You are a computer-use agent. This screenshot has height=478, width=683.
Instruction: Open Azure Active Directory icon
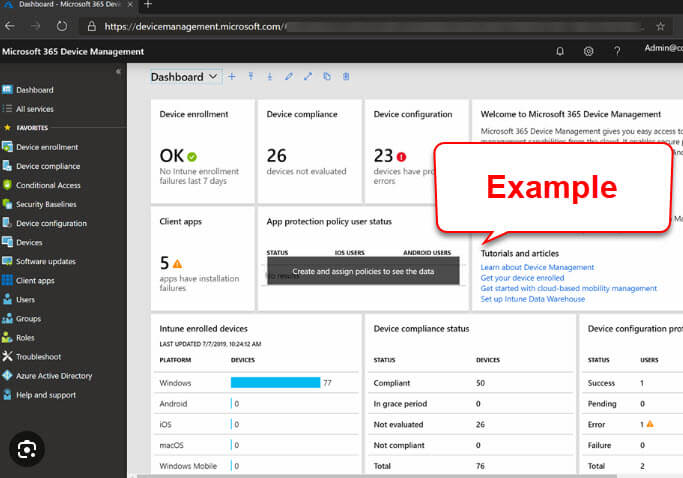click(7, 376)
